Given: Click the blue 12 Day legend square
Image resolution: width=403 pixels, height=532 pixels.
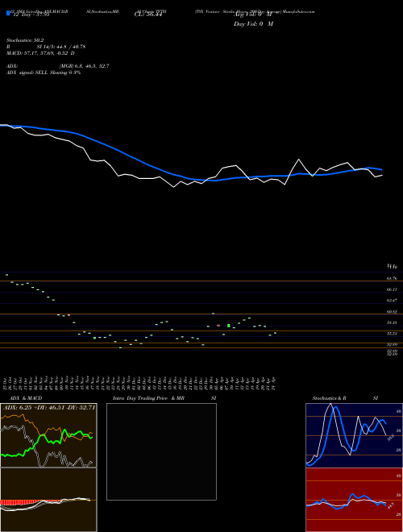Looking at the screenshot, I should click(x=8, y=13).
